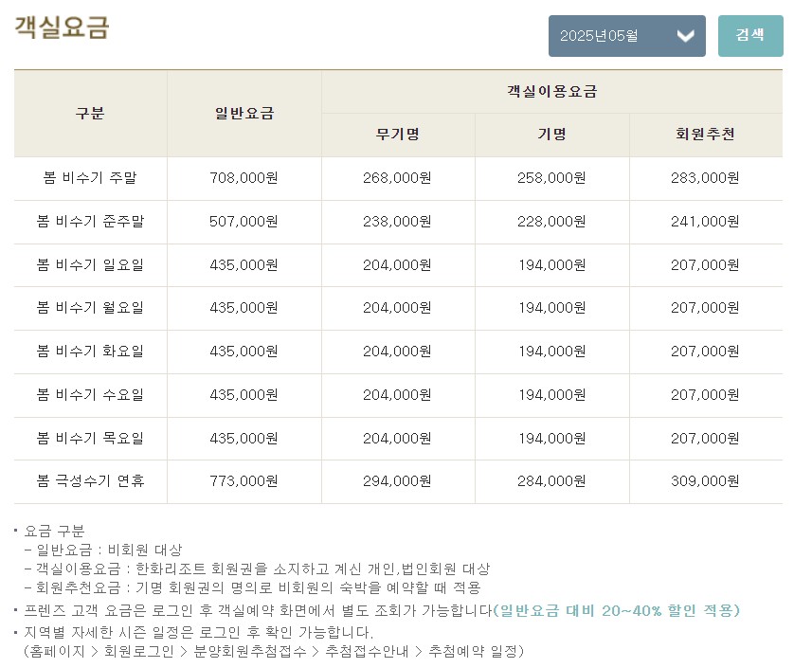Select 194,000원 in the 수요일 row
The image size is (812, 668).
click(551, 394)
